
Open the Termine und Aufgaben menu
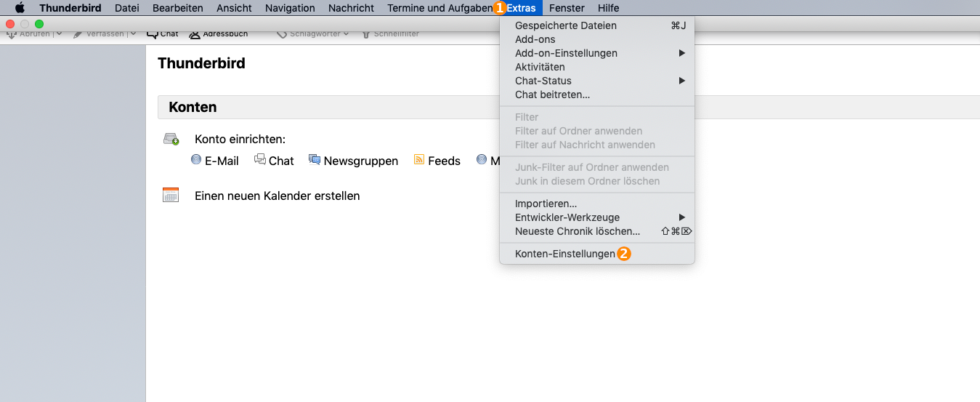click(x=440, y=8)
